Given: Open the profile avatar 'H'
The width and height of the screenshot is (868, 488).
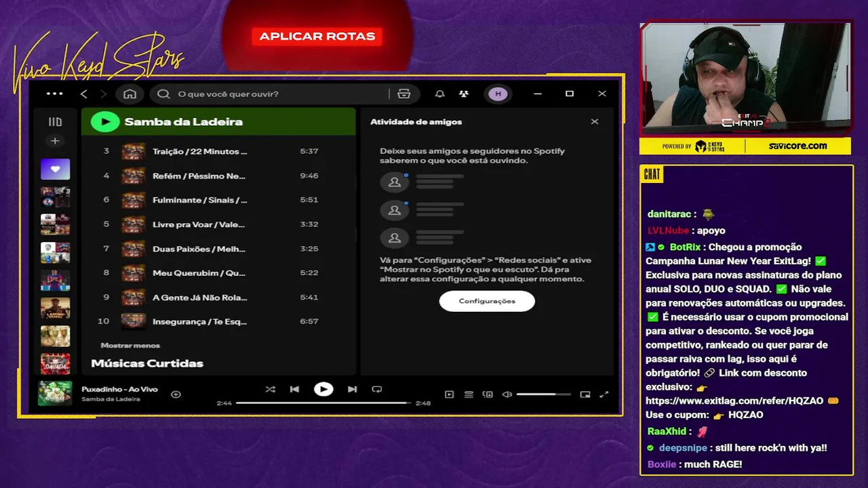Looking at the screenshot, I should 498,94.
